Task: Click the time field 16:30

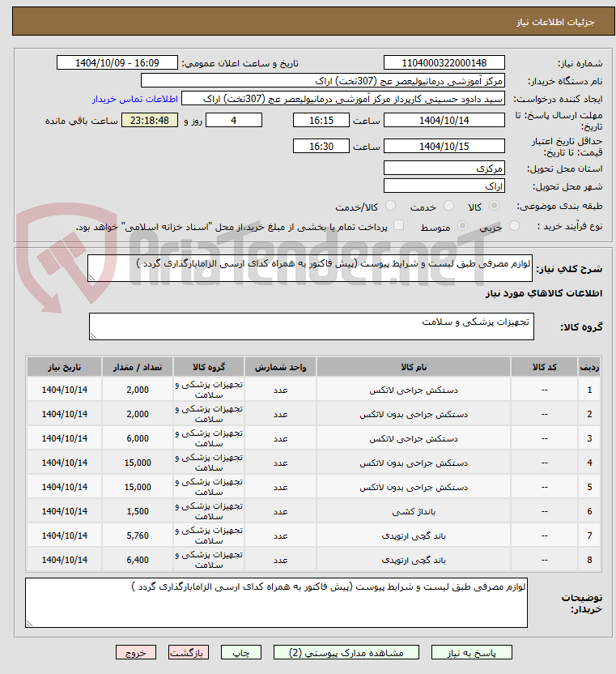Action: [321, 146]
